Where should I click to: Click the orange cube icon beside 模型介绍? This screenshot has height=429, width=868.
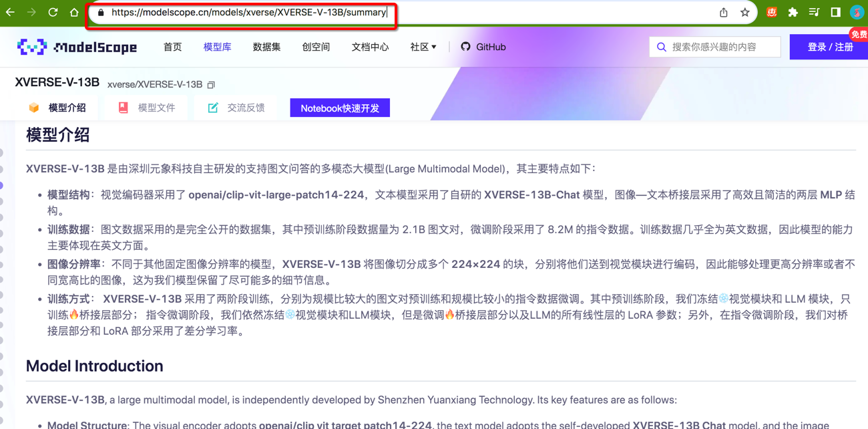[x=34, y=108]
